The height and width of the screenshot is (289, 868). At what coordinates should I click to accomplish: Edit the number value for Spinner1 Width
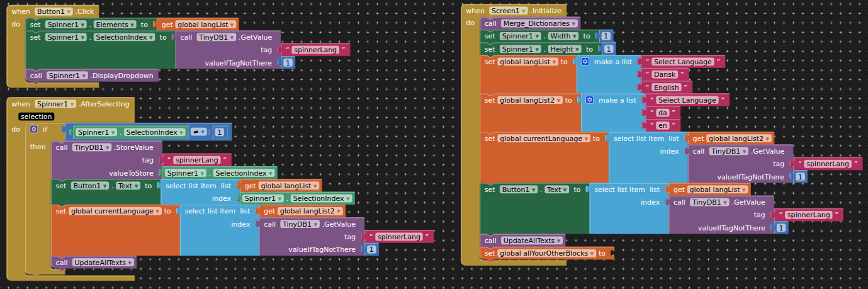606,37
